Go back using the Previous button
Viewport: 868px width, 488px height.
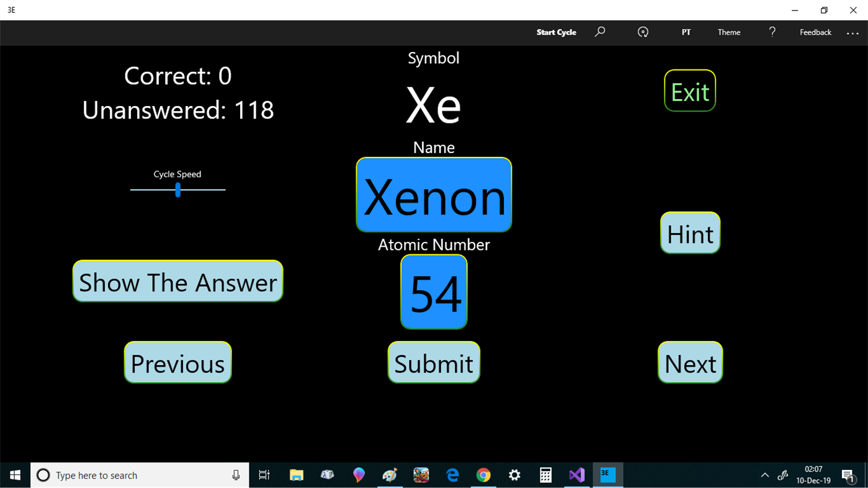177,363
